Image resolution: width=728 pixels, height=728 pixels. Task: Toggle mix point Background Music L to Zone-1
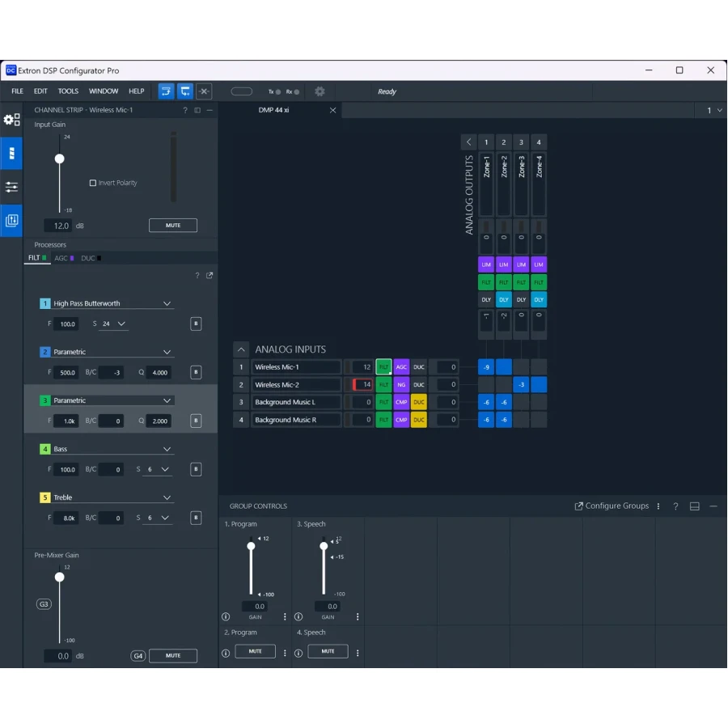click(x=486, y=402)
